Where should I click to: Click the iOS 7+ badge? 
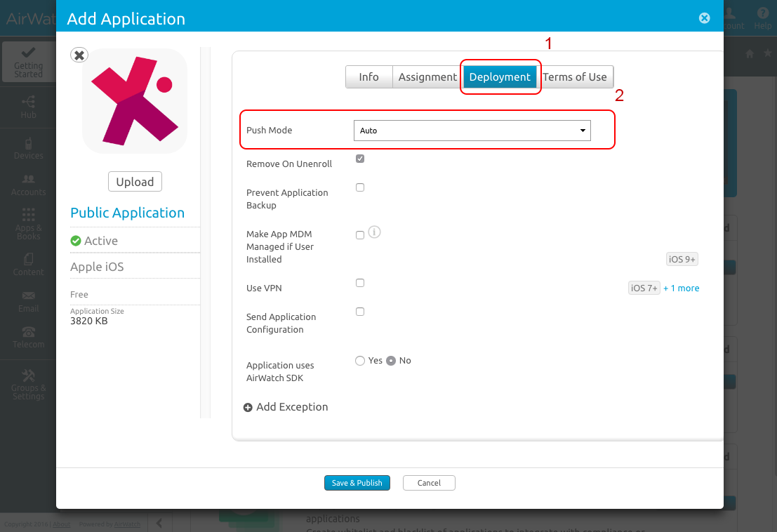[x=644, y=288]
